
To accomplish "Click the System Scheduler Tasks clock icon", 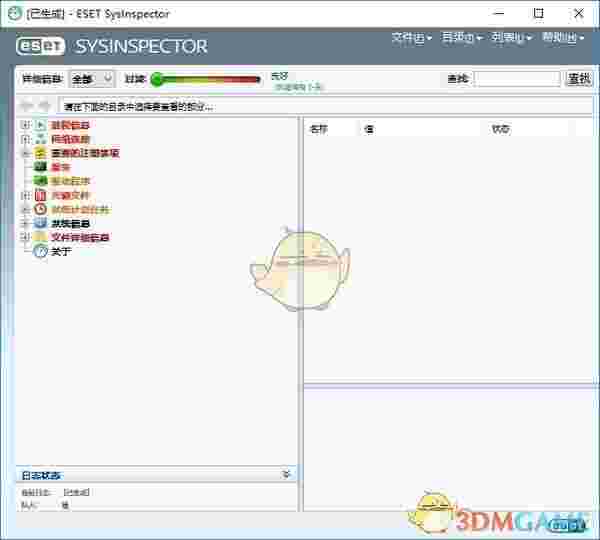I will (x=40, y=209).
